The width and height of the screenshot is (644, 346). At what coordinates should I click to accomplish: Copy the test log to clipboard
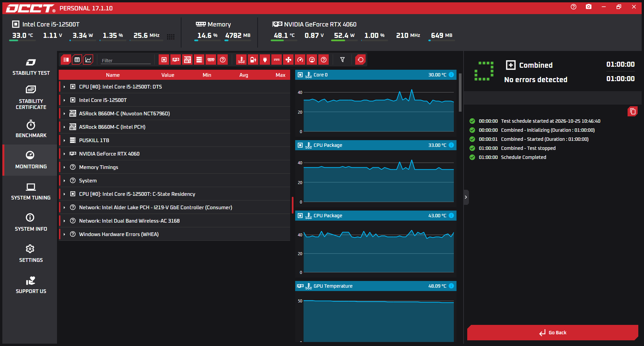tap(633, 111)
